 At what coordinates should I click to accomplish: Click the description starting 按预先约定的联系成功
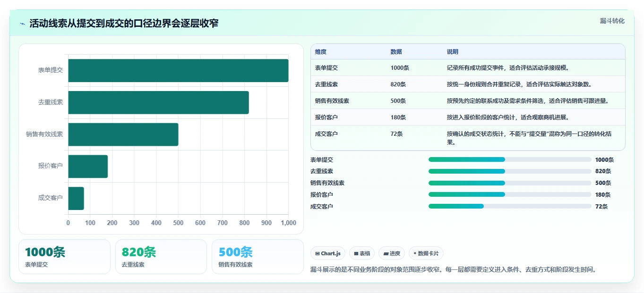coord(529,101)
